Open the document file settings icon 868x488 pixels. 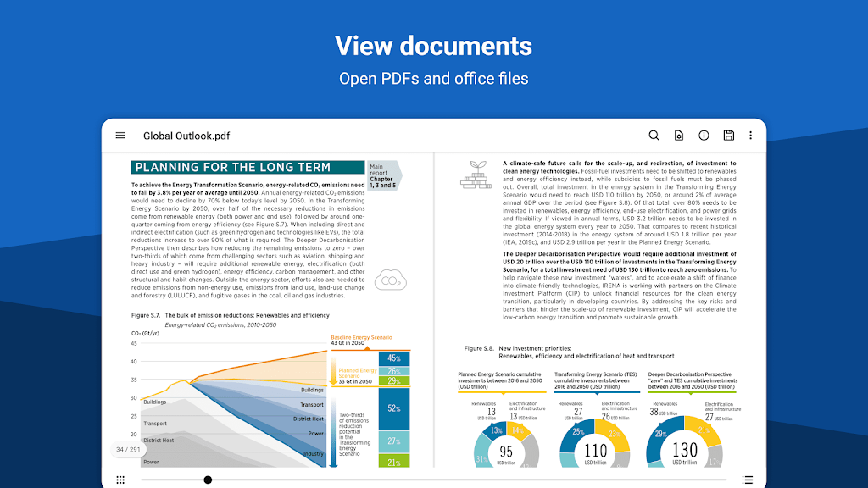tap(678, 136)
